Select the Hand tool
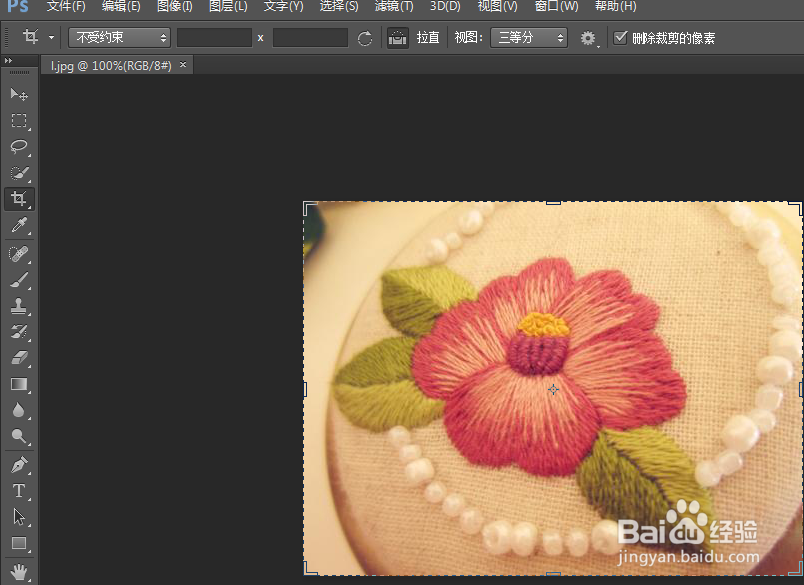 point(19,572)
